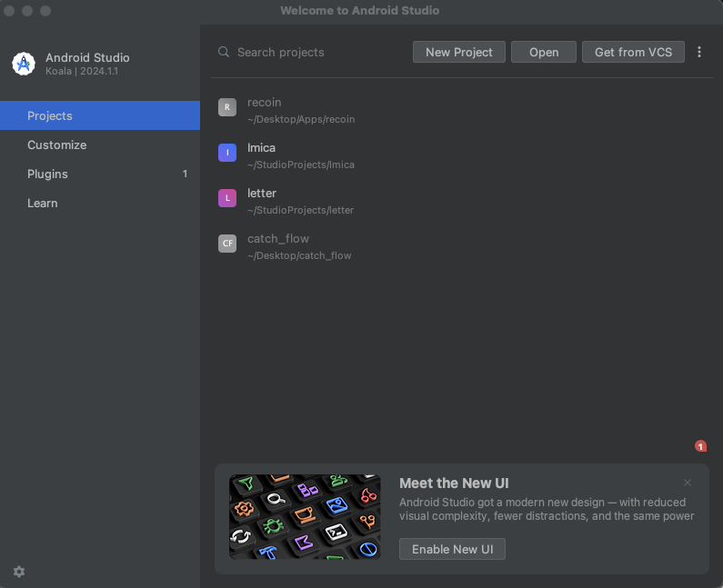This screenshot has height=588, width=723.
Task: Click the catch_flow project CF icon
Action: [x=227, y=244]
